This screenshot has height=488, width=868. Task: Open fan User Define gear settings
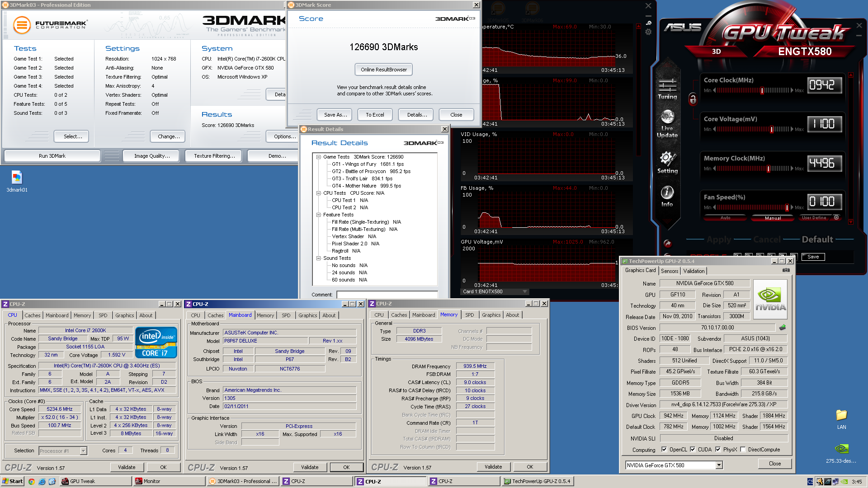coord(836,218)
